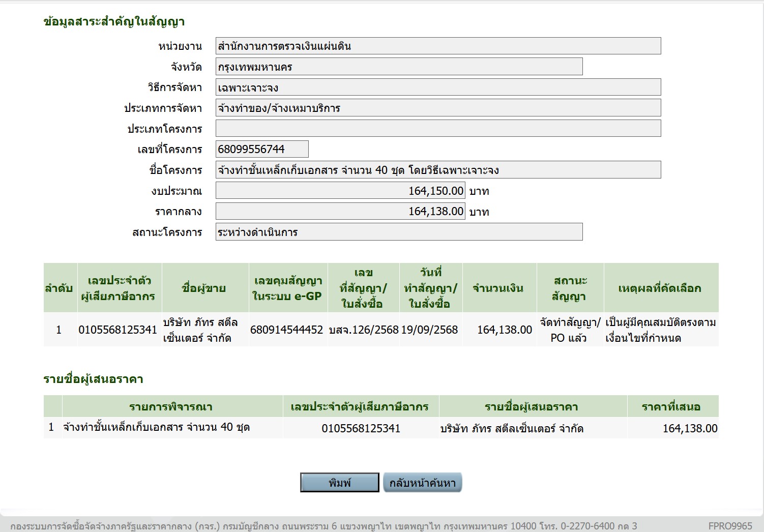Screen dimensions: 764x532
Task: Click contract control number 680914544452
Action: 287,330
